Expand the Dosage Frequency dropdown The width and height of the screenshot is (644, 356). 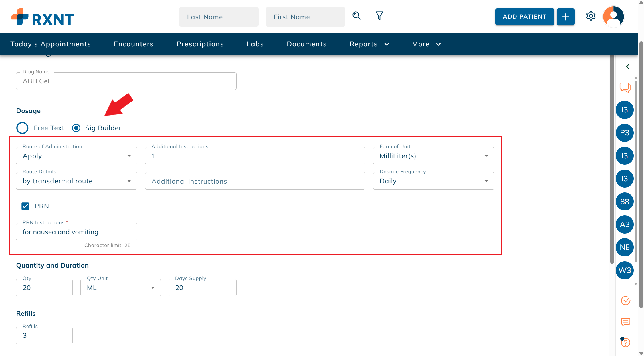(433, 181)
